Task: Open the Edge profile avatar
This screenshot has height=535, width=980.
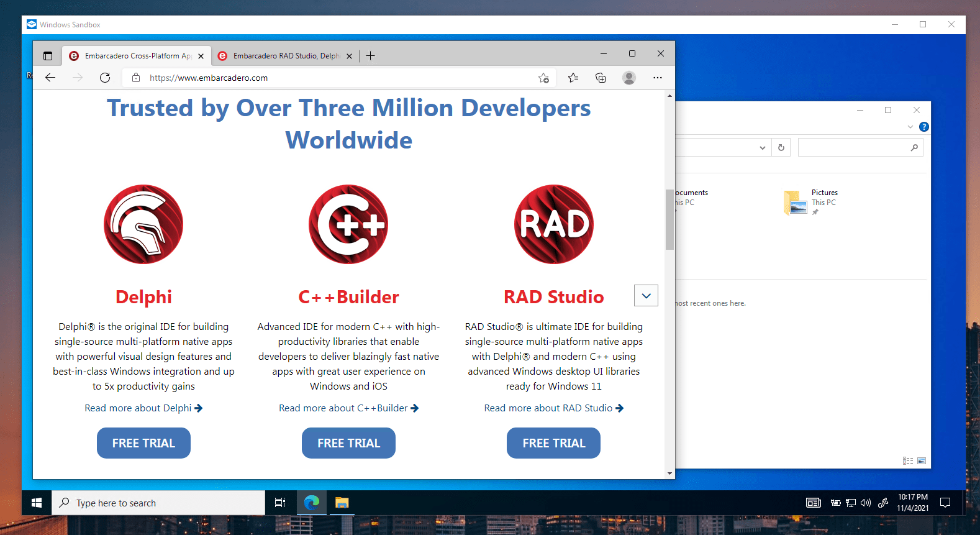Action: pyautogui.click(x=629, y=78)
